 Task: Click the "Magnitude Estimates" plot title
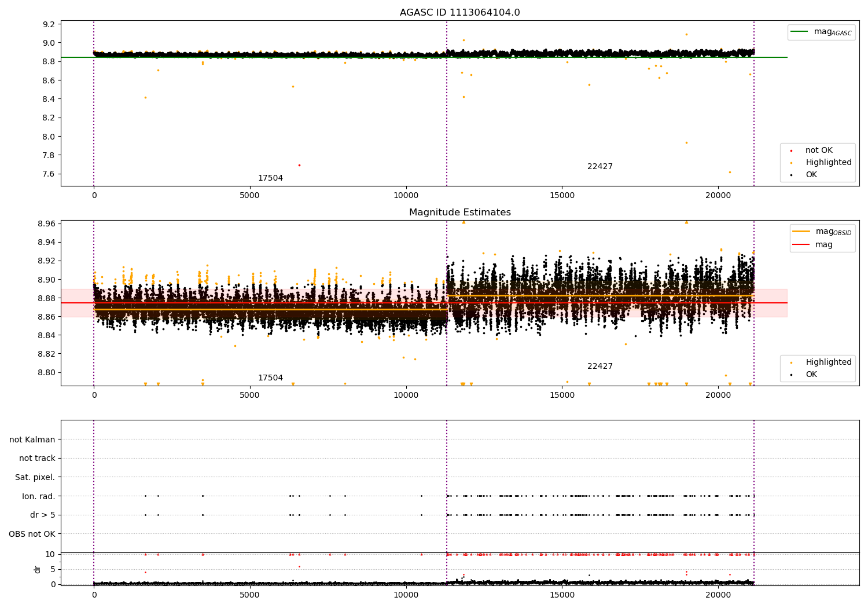(459, 213)
